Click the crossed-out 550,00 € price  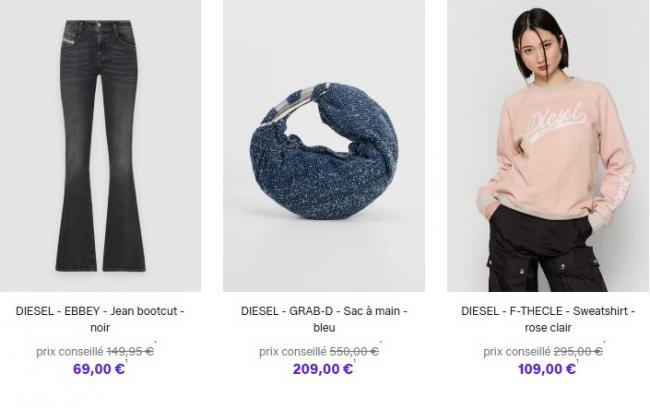tap(354, 352)
